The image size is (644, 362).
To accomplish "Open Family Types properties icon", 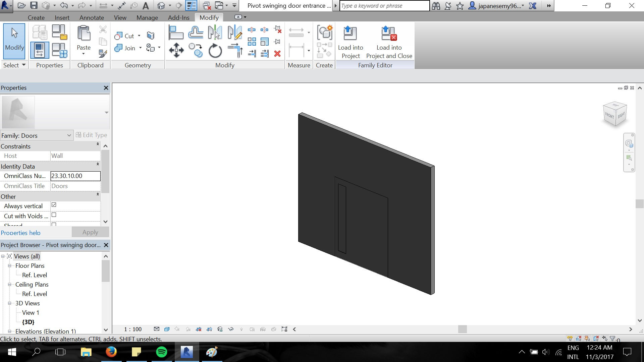I will click(60, 50).
